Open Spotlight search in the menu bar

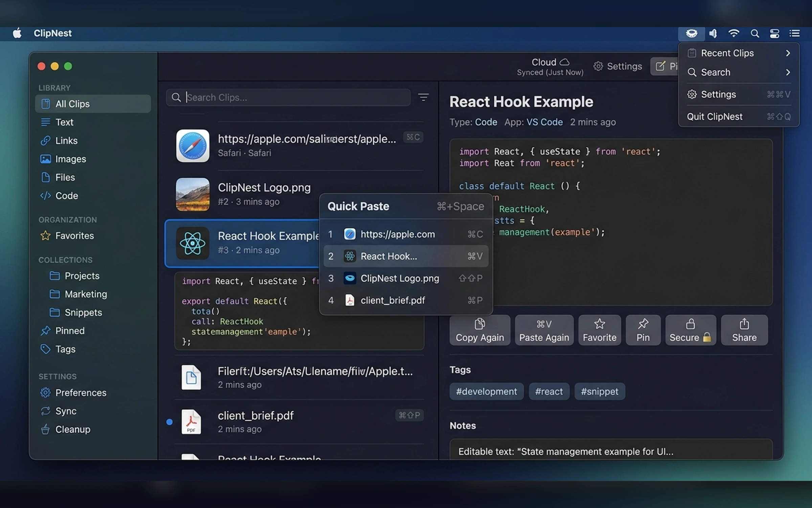pyautogui.click(x=754, y=34)
